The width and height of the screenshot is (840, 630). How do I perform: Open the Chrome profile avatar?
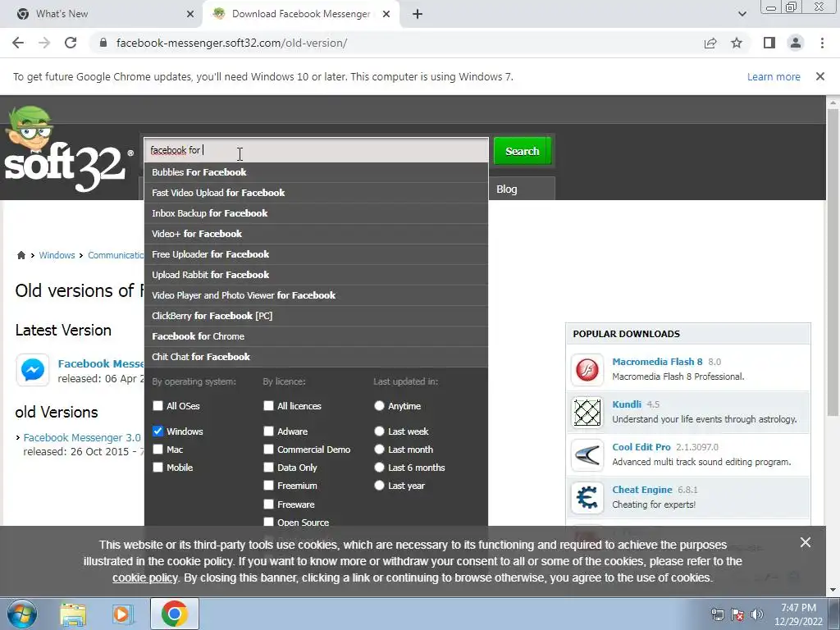(796, 43)
